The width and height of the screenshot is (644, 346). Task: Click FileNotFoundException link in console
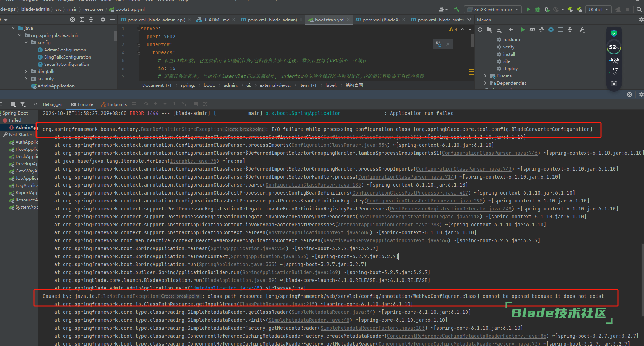[128, 296]
